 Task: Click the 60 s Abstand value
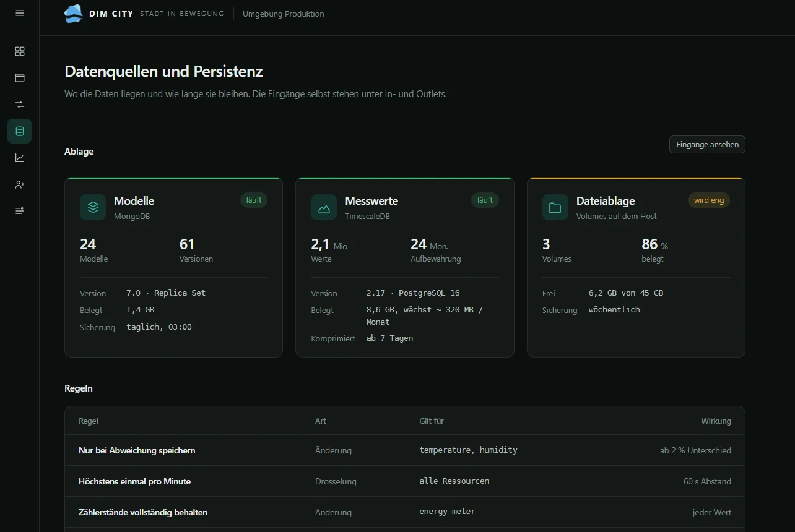pyautogui.click(x=707, y=481)
